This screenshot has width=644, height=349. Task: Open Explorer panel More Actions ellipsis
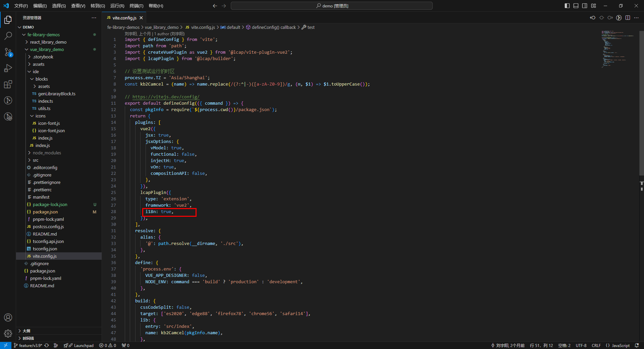pos(94,18)
